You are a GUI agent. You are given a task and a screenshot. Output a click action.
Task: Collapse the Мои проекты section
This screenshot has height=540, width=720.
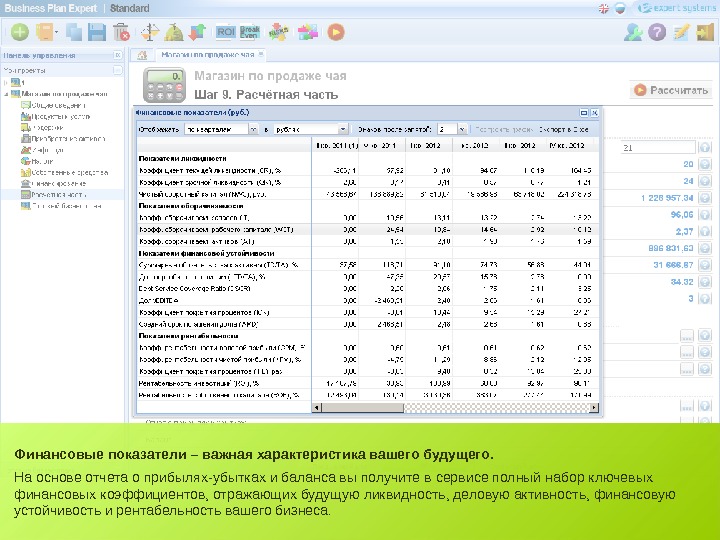click(118, 70)
